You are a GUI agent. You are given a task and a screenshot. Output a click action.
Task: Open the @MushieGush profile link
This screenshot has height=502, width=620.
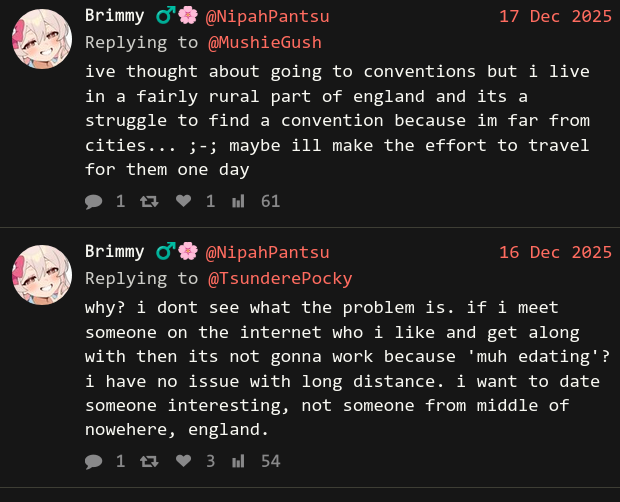tap(264, 42)
